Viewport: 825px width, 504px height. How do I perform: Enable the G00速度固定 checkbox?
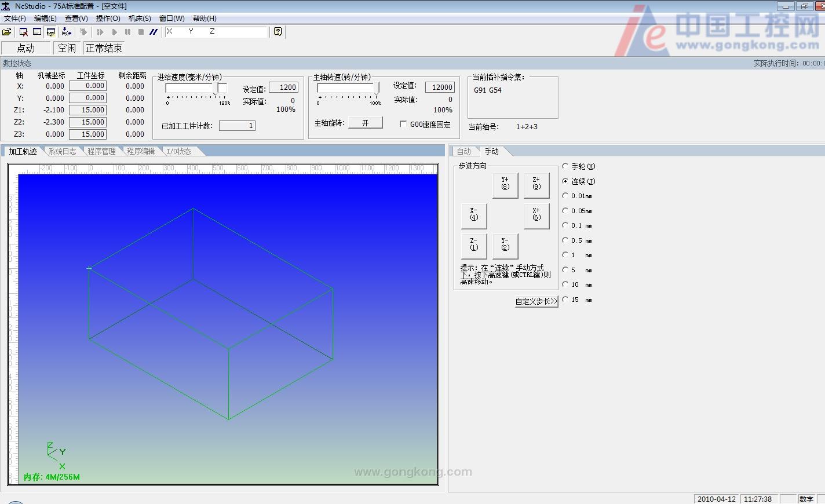tap(403, 124)
